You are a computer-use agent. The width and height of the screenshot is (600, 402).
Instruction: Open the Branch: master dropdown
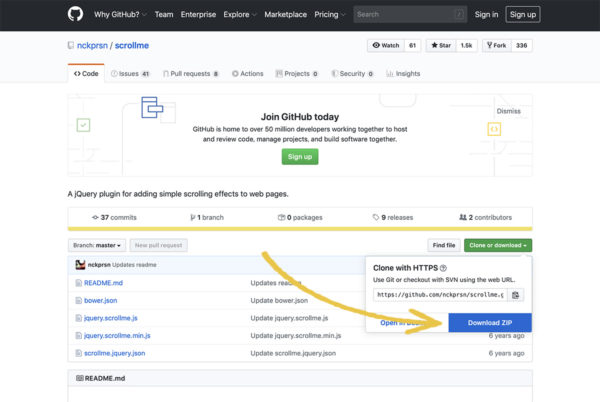[x=97, y=245]
